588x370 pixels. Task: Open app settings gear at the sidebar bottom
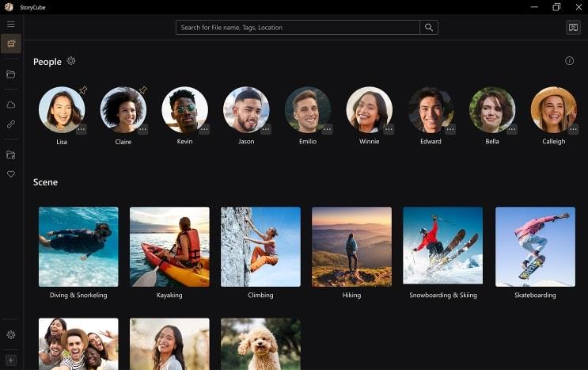click(x=11, y=335)
